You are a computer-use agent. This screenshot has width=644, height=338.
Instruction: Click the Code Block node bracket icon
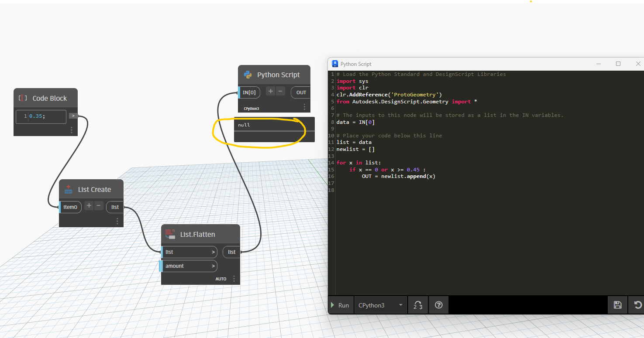pyautogui.click(x=23, y=99)
